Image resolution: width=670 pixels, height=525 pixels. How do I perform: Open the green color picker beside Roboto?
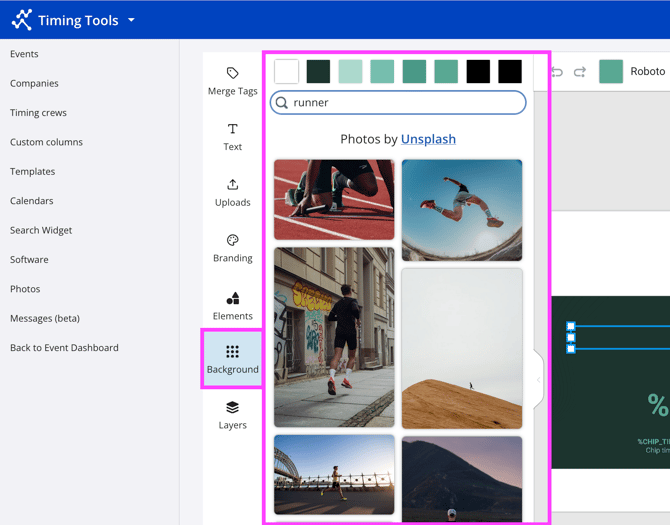611,71
